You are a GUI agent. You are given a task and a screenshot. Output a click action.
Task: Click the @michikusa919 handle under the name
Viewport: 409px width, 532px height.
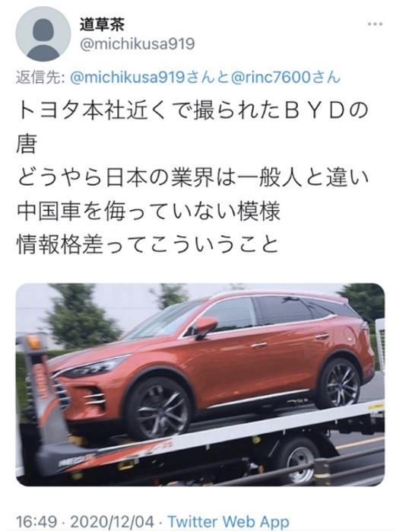138,44
